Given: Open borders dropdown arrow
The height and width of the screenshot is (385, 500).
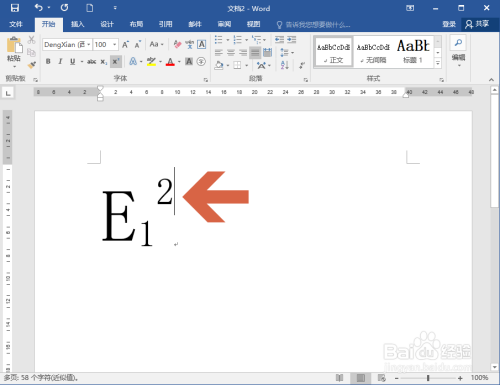Looking at the screenshot, I should pyautogui.click(x=246, y=65).
